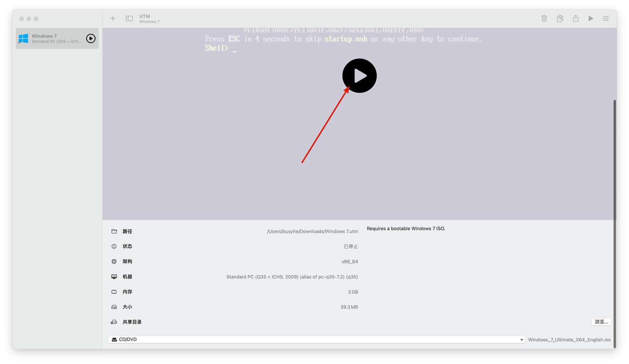Share the VM using the share icon
Screen dimensions: 629x364
(x=576, y=18)
